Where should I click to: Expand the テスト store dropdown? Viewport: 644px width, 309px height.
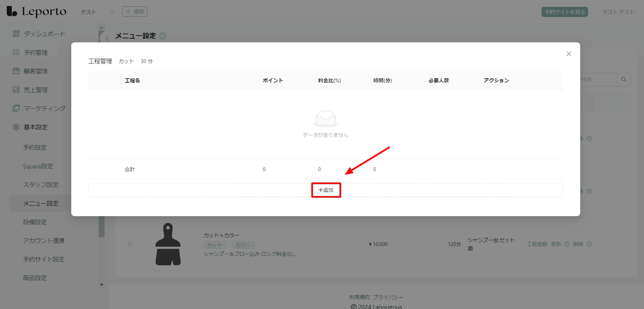point(112,12)
